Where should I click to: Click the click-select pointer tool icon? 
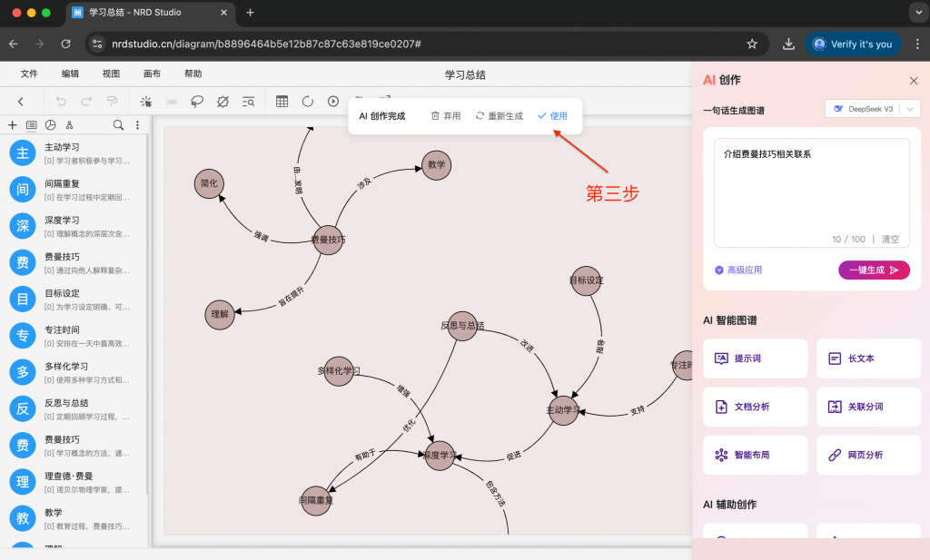[145, 102]
